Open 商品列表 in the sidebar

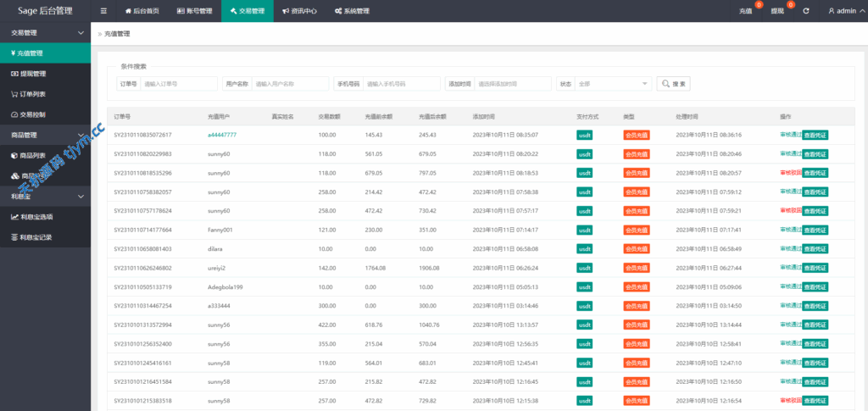pos(32,156)
